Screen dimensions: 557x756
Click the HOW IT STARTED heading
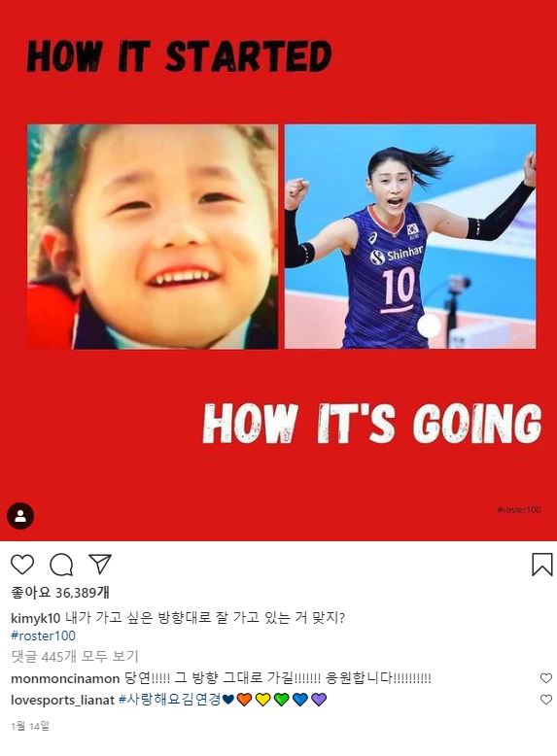pos(180,56)
